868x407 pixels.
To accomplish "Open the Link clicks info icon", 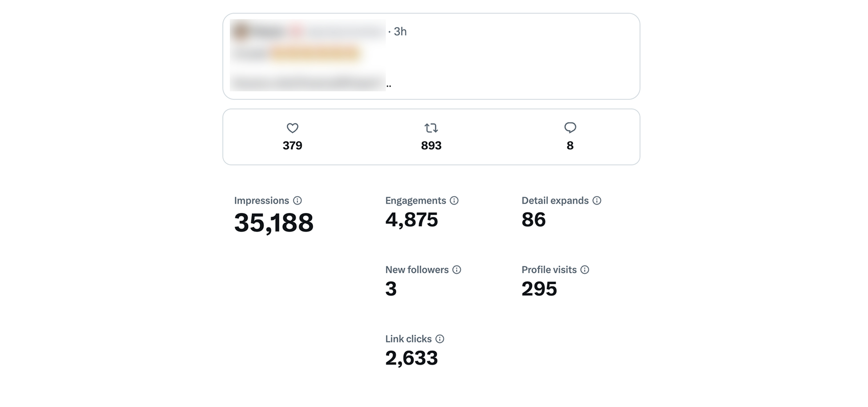I will [440, 339].
